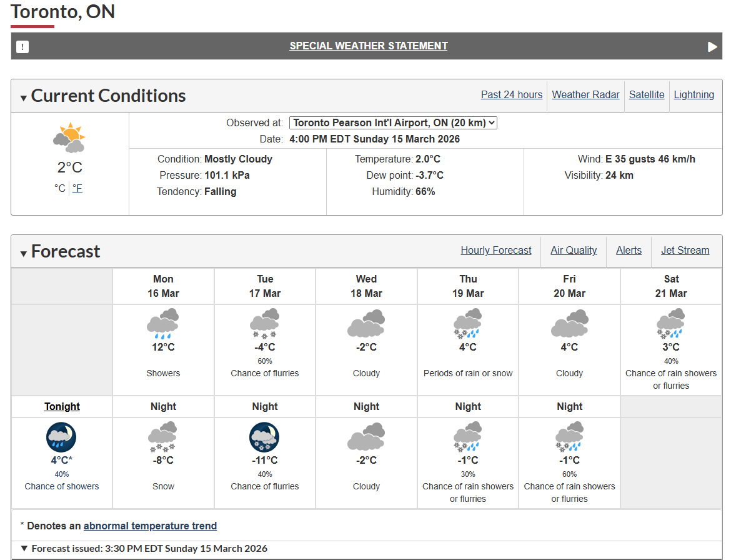Click Tuesday night's flurries moon icon
The width and height of the screenshot is (741, 560).
(x=264, y=437)
